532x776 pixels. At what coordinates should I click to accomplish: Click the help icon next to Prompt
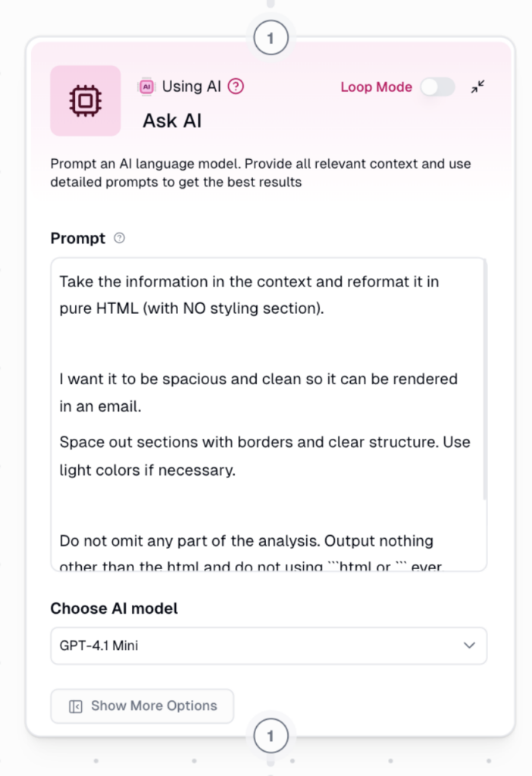119,238
